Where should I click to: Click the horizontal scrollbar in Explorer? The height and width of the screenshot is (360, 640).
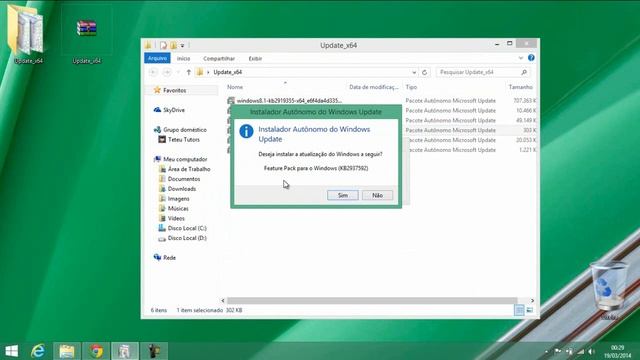click(x=372, y=300)
